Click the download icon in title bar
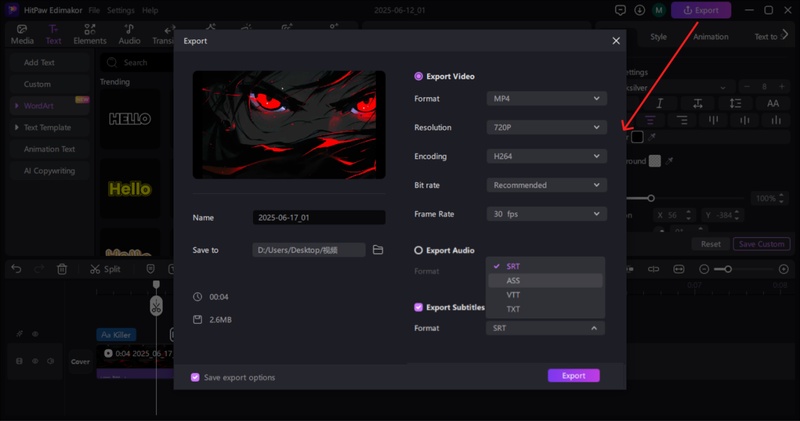800x421 pixels. click(x=639, y=10)
